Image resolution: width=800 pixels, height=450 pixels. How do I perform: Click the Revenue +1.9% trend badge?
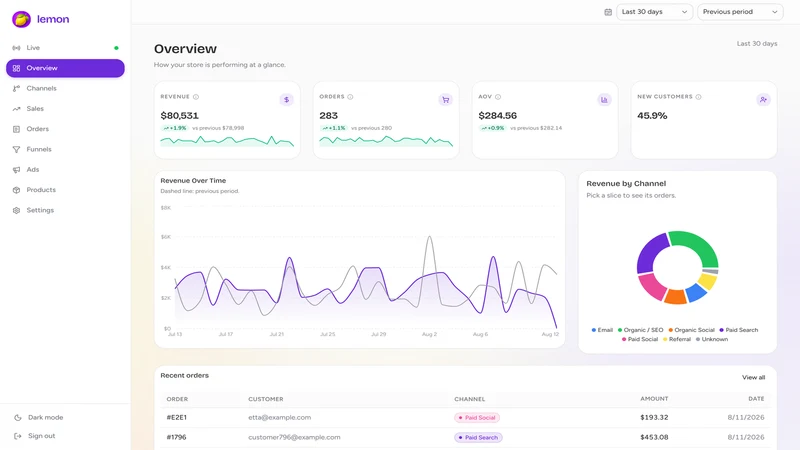point(175,128)
